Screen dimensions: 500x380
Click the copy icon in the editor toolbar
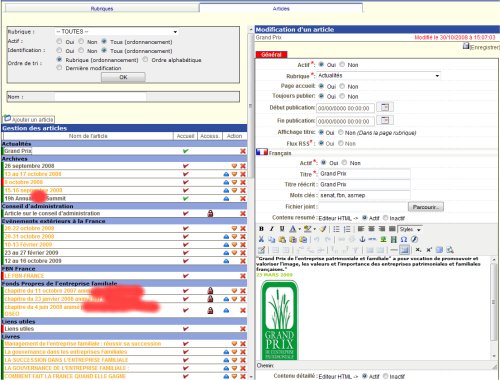(x=272, y=239)
